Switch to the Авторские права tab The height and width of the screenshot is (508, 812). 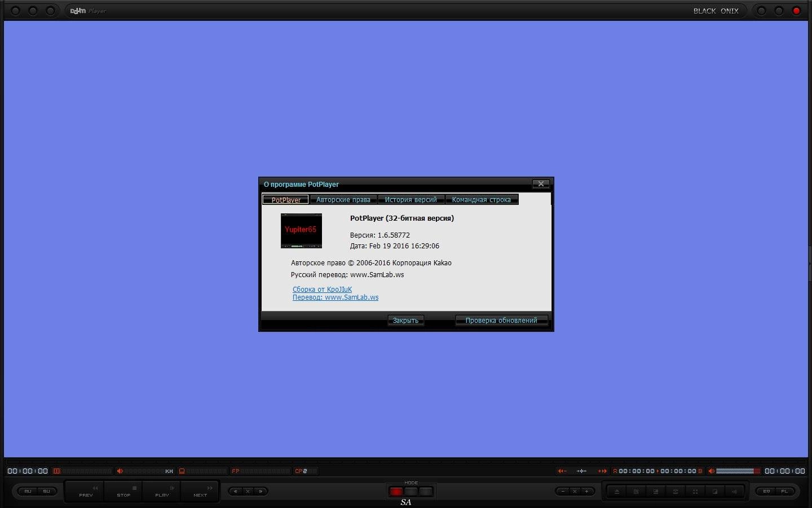(343, 200)
